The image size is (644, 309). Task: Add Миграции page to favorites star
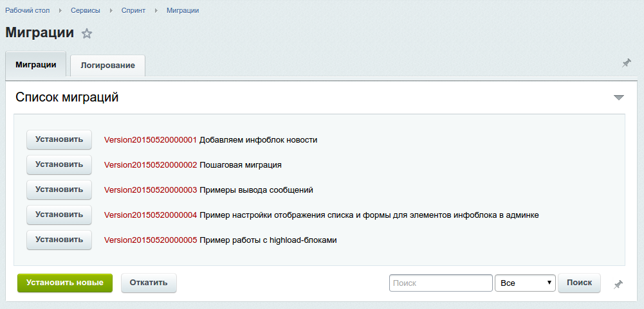[x=87, y=33]
